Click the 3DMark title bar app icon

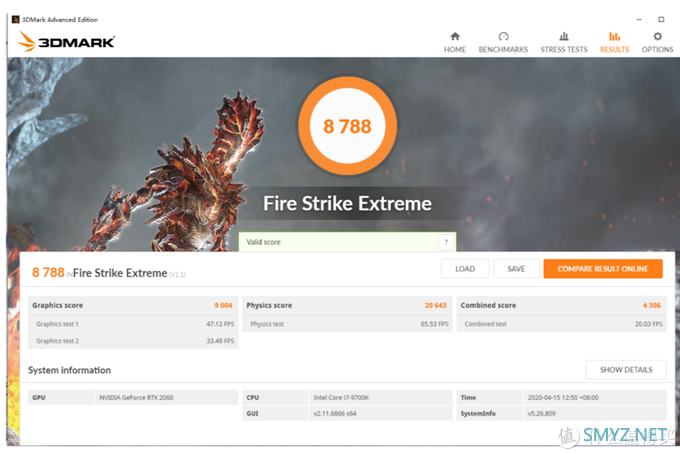[x=16, y=20]
